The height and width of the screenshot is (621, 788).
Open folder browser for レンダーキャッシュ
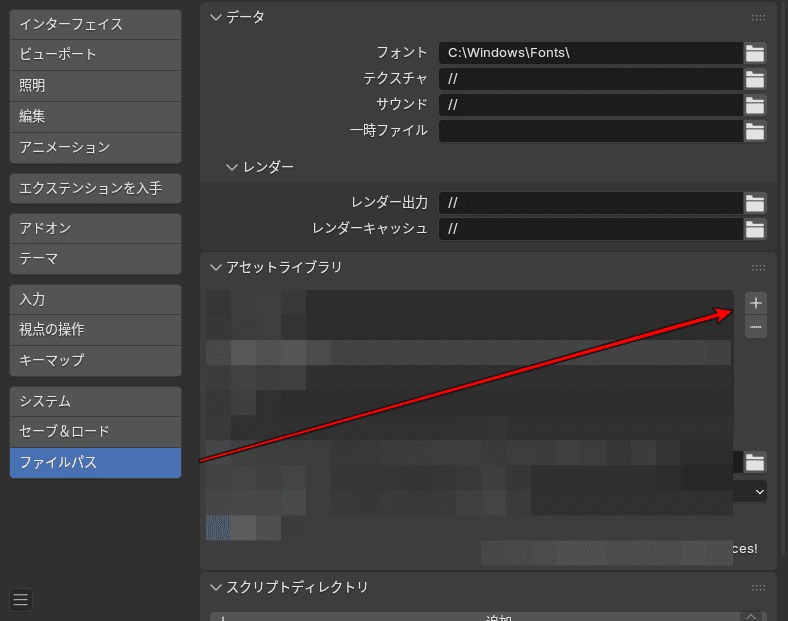coord(755,229)
